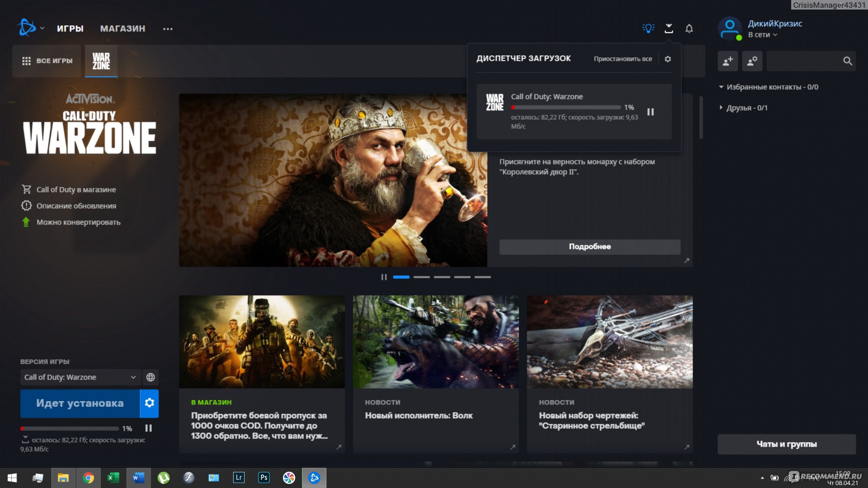Screen dimensions: 868x488
Task: Open Excel from the taskbar
Action: [x=113, y=478]
